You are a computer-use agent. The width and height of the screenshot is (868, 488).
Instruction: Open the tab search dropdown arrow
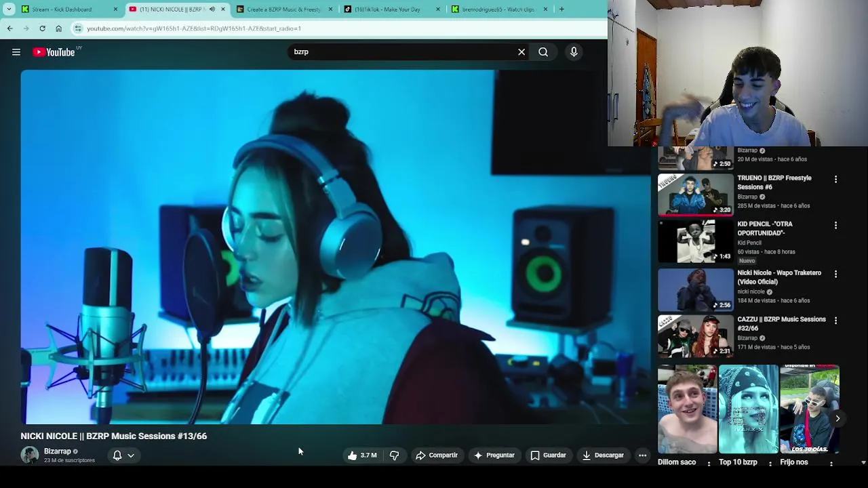9,9
